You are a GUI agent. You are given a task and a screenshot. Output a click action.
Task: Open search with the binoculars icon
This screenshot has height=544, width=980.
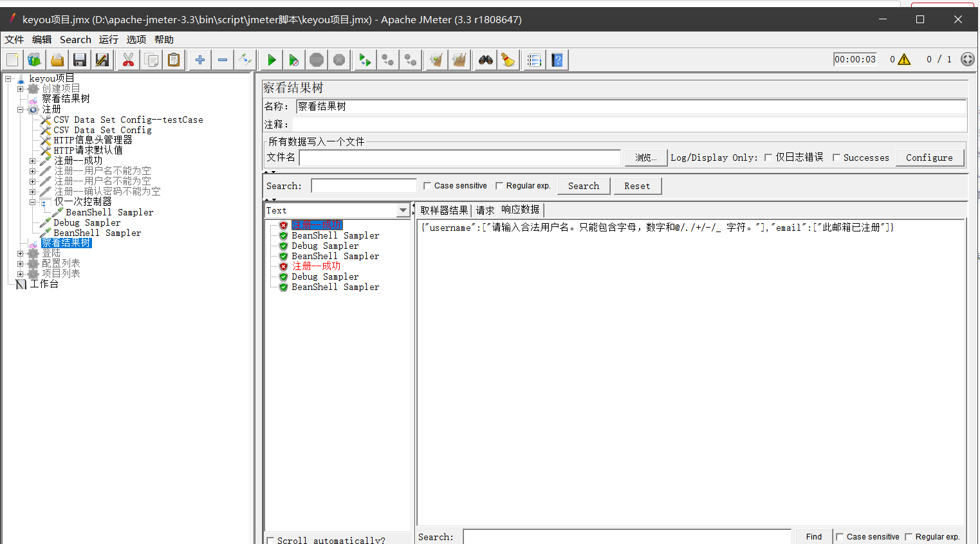click(x=485, y=59)
